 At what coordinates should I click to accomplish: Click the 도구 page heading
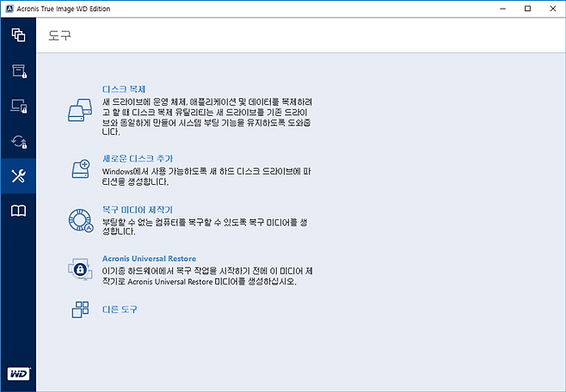click(60, 35)
